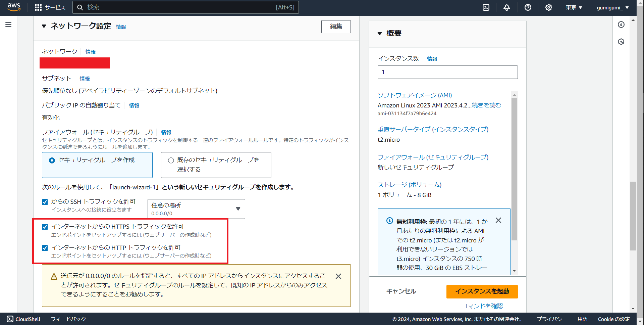Open the AWS settings gear
The height and width of the screenshot is (325, 644).
point(549,7)
